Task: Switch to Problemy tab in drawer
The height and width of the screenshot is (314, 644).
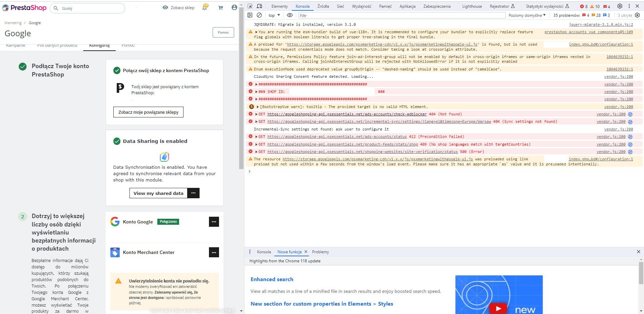Action: pos(320,252)
